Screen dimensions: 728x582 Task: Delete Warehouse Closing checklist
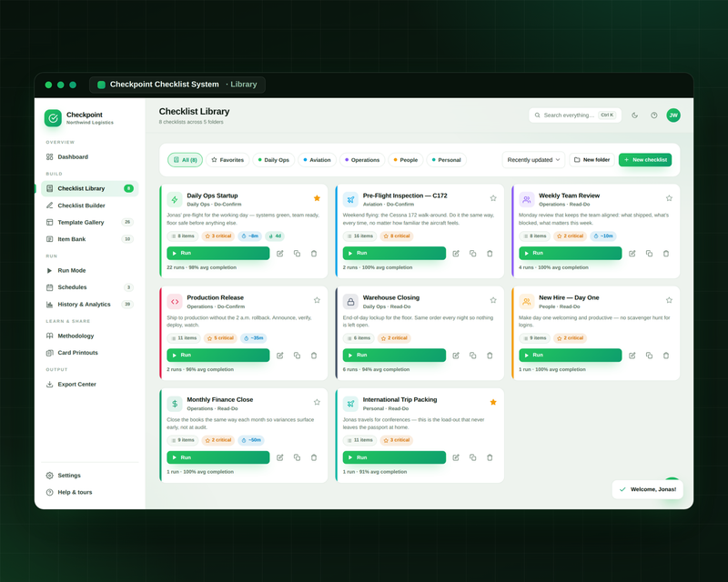click(x=490, y=356)
